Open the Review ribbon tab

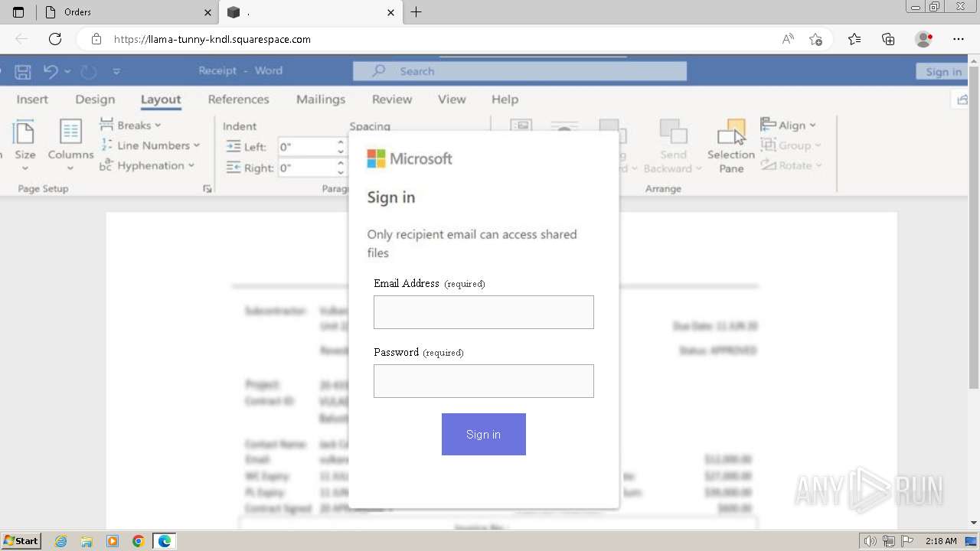tap(392, 99)
